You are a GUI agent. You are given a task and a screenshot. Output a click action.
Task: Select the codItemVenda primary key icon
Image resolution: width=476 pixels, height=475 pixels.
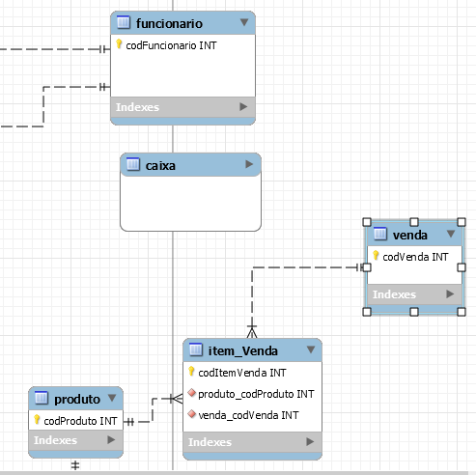[191, 372]
